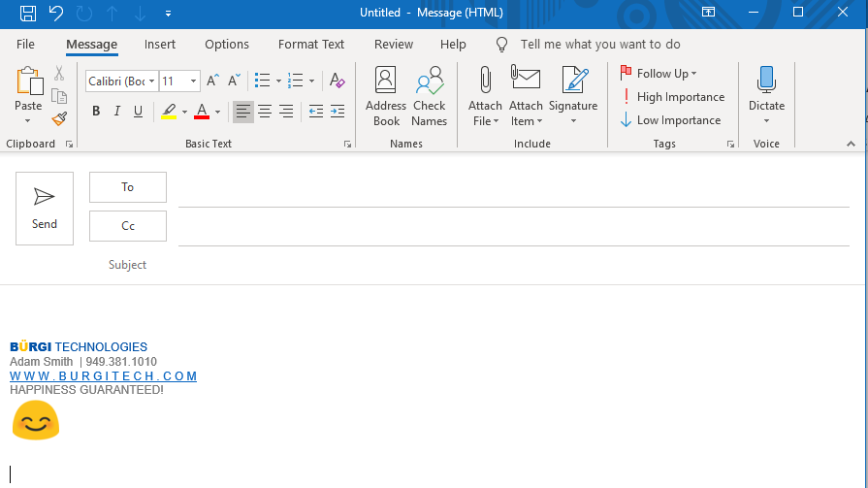Increase indent of the paragraph
The image size is (868, 488).
click(338, 112)
